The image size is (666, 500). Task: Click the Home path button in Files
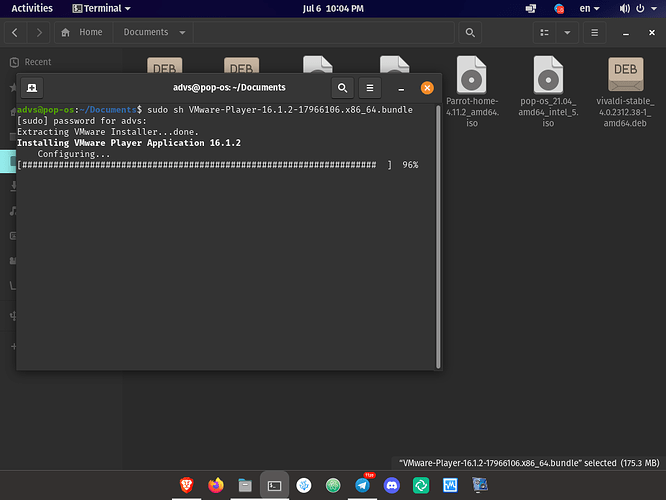click(84, 32)
